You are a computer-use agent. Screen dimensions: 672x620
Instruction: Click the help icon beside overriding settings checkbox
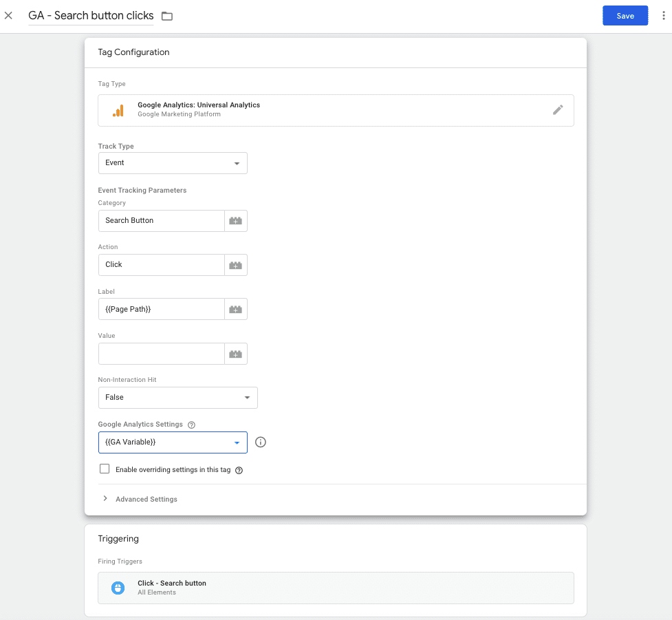click(x=238, y=469)
